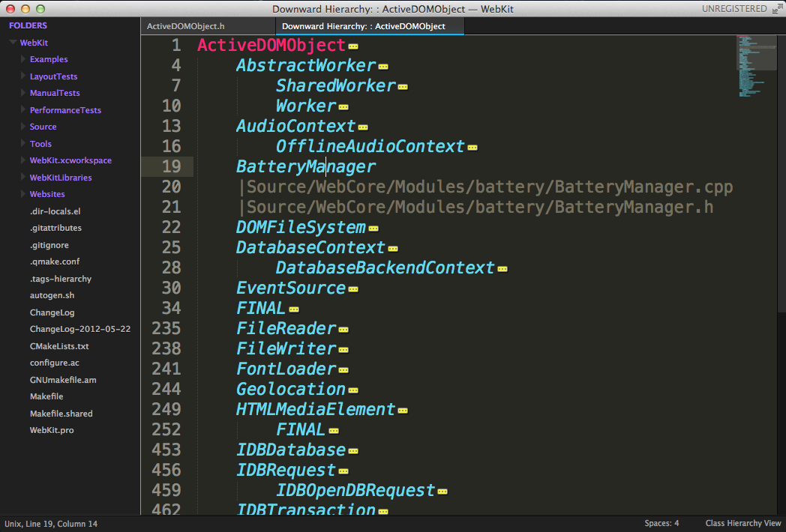This screenshot has width=786, height=532.
Task: Open Class Hierarchy View syntax menu
Action: (x=743, y=523)
